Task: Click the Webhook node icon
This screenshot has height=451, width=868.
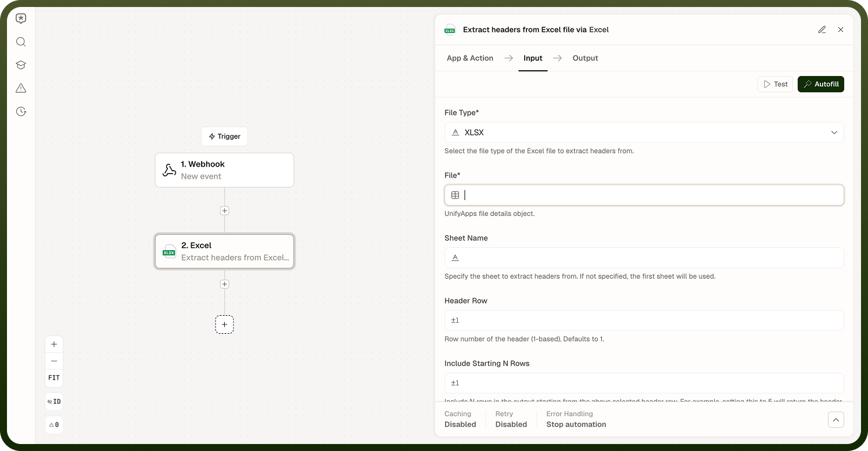Action: pos(169,170)
